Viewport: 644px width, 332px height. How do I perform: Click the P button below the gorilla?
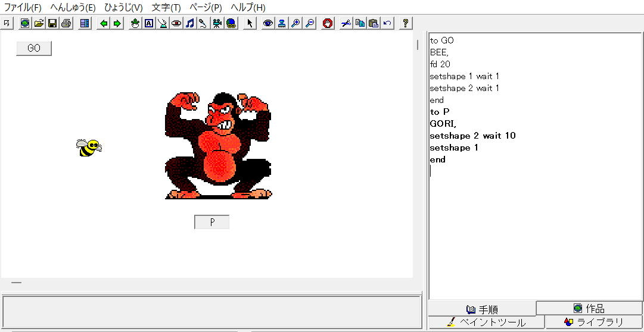[212, 222]
